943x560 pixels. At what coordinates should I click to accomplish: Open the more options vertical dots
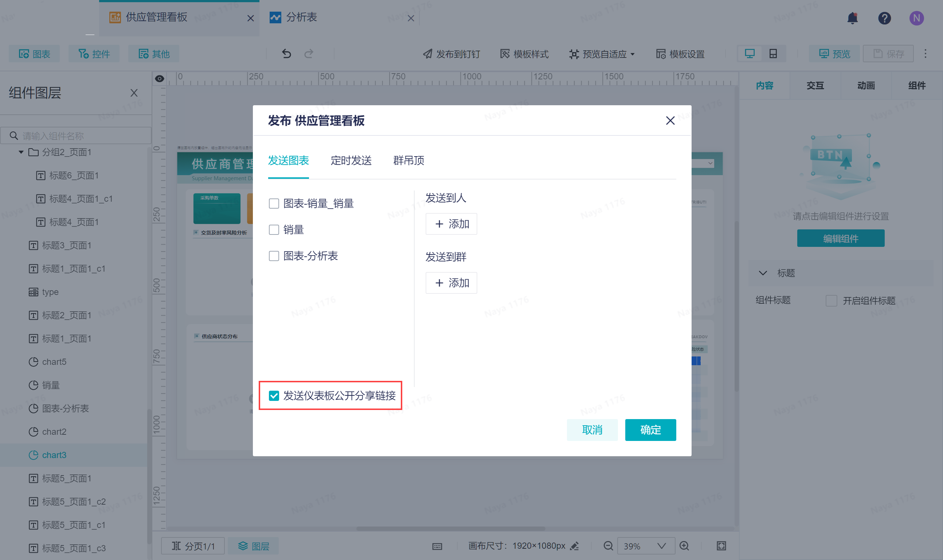tap(925, 54)
